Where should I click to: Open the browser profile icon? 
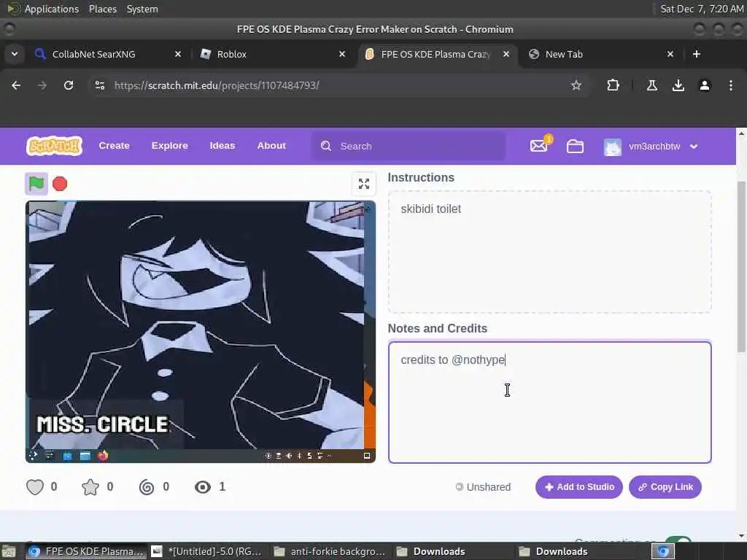[x=705, y=86]
